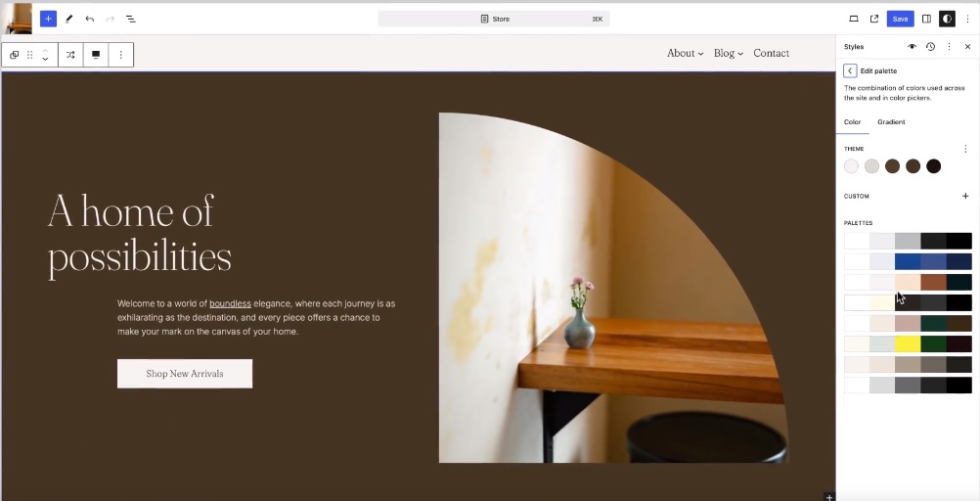This screenshot has width=980, height=501.
Task: Select the light gray theme color
Action: click(871, 166)
